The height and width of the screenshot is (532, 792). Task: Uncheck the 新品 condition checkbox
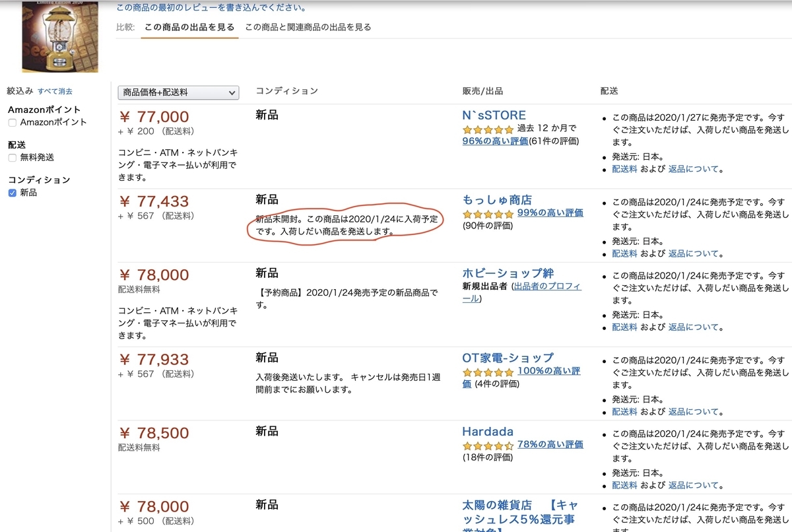click(13, 193)
